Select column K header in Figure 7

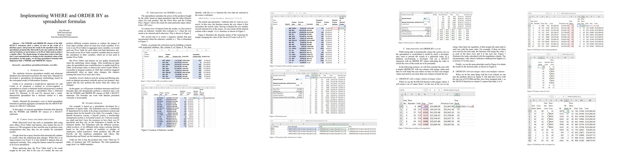tap(457, 94)
